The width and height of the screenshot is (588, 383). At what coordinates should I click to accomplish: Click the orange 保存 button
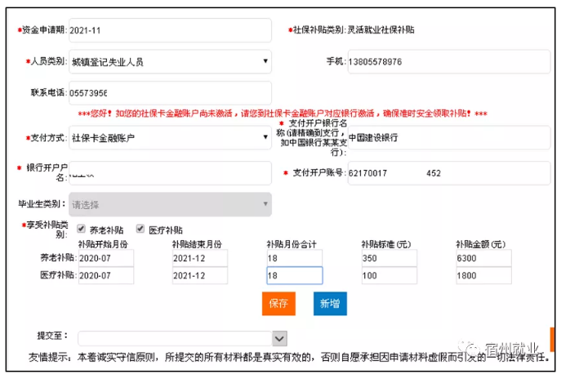click(x=278, y=304)
